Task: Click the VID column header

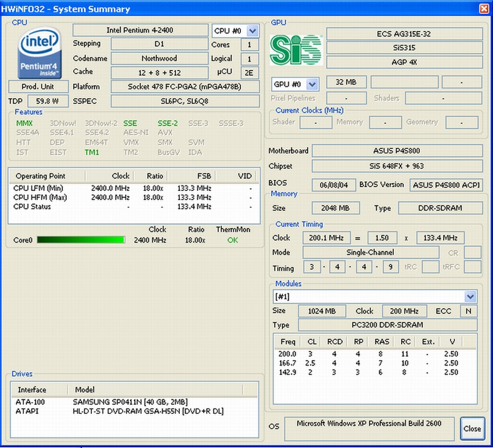Action: click(x=235, y=176)
